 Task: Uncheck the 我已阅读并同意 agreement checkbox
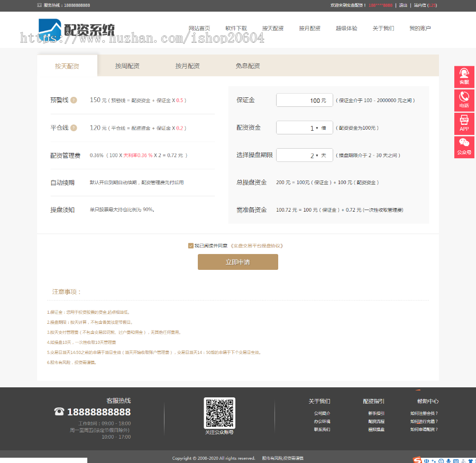190,246
